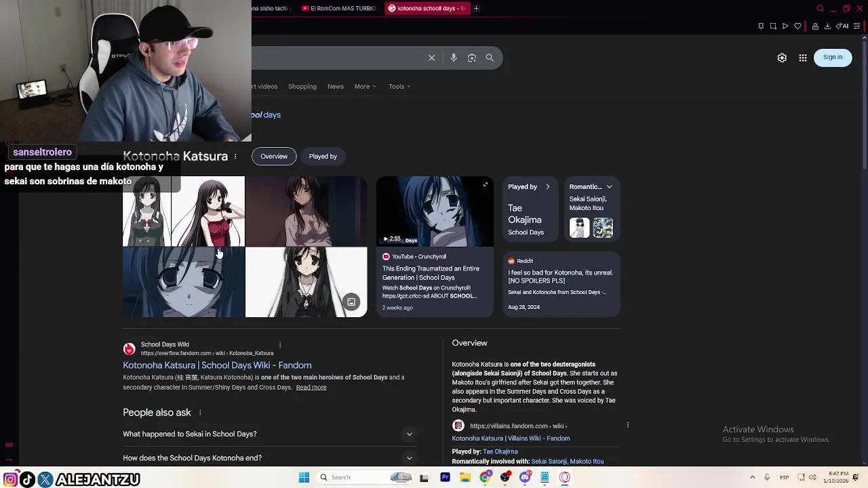Open Chrome from the taskbar
Screen dimensions: 868x488
485,477
